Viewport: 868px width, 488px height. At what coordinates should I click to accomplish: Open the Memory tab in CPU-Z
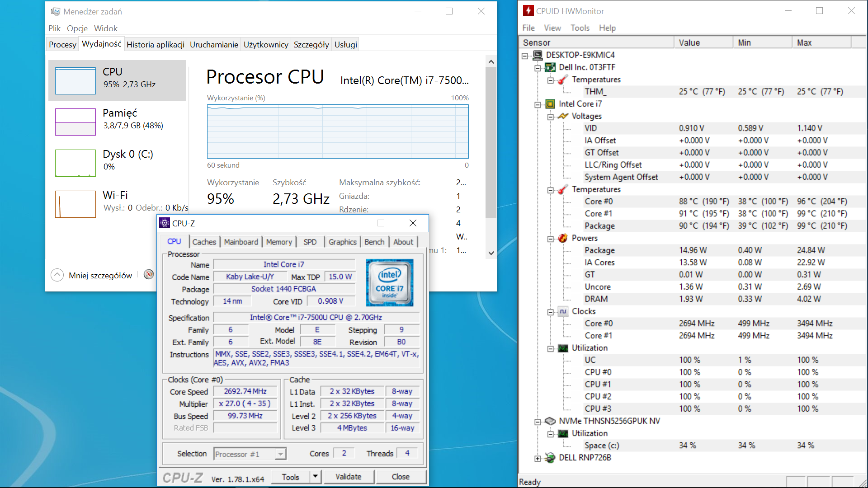[279, 242]
